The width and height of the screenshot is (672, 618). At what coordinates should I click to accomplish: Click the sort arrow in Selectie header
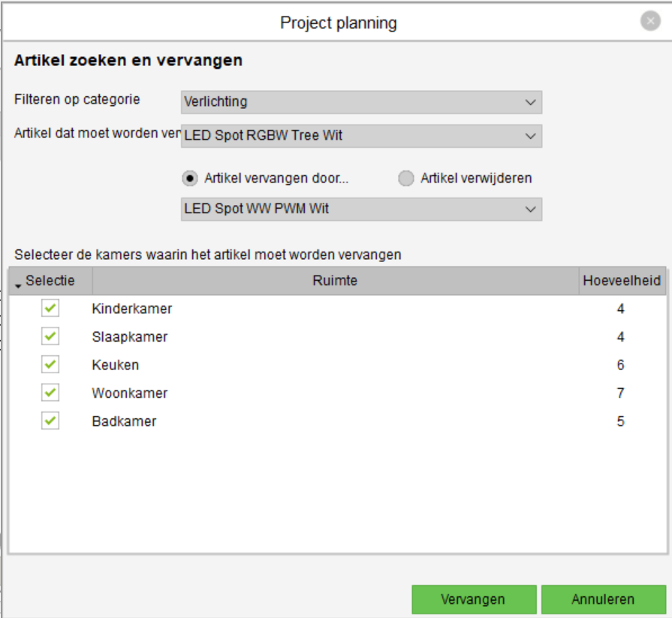18,285
